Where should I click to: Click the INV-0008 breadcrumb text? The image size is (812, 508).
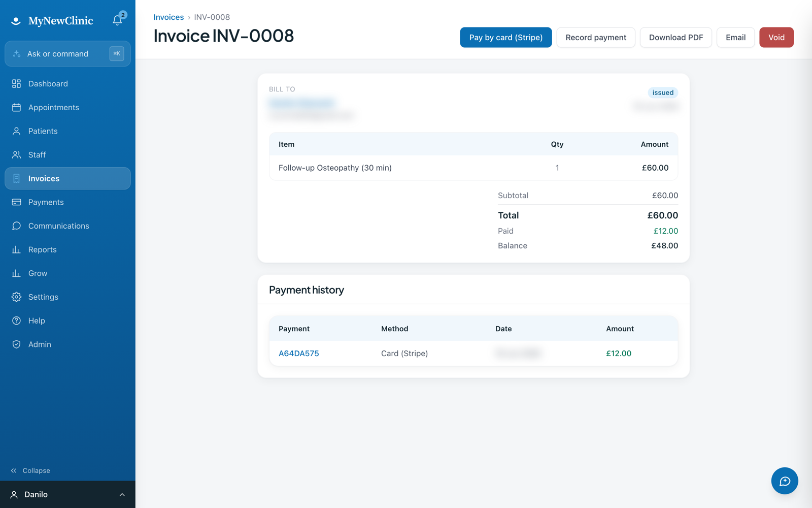(x=212, y=17)
